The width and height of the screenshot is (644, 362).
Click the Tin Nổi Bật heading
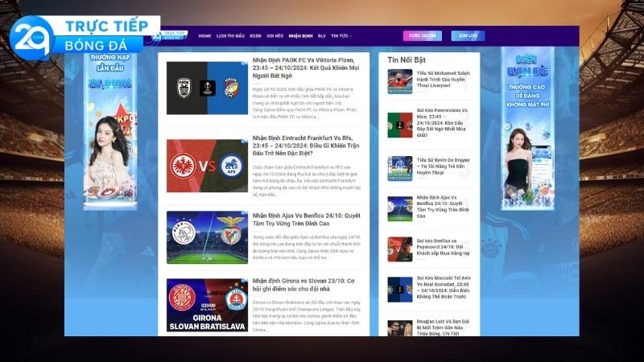407,60
